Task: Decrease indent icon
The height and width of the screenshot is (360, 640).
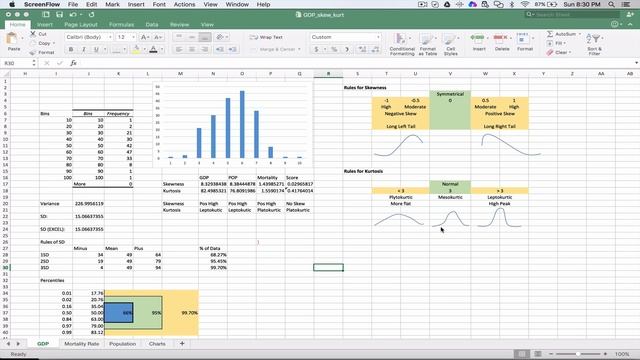Action: (220, 49)
